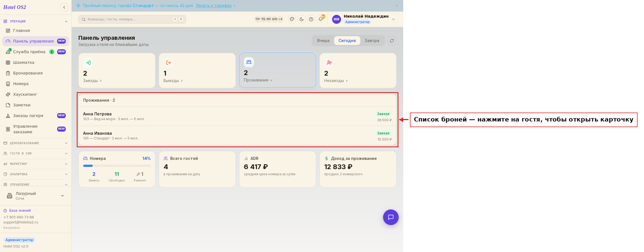This screenshot has width=644, height=252.
Task: Click the Заказы лагеря tent icon
Action: click(8, 116)
